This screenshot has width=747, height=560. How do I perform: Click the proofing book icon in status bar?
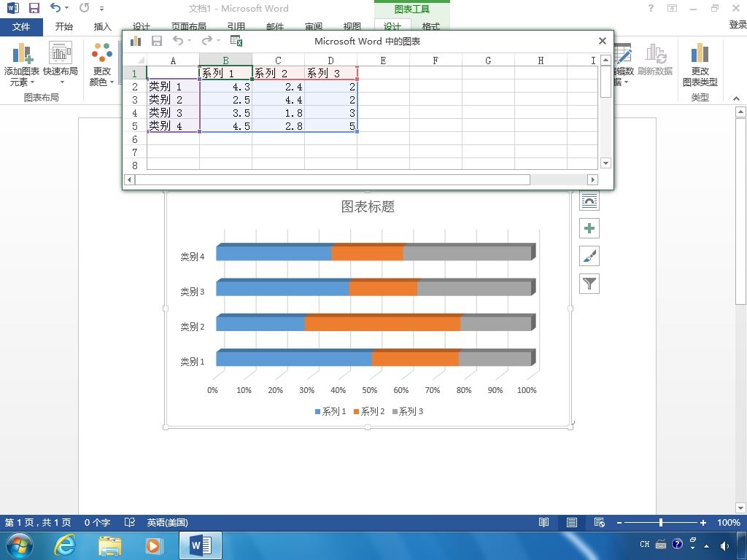point(130,522)
